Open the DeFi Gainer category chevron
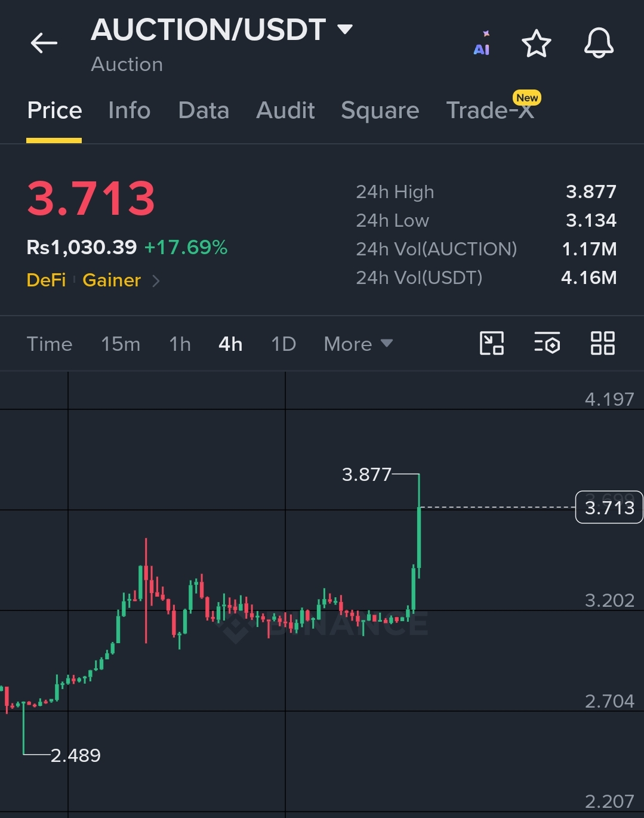 156,280
